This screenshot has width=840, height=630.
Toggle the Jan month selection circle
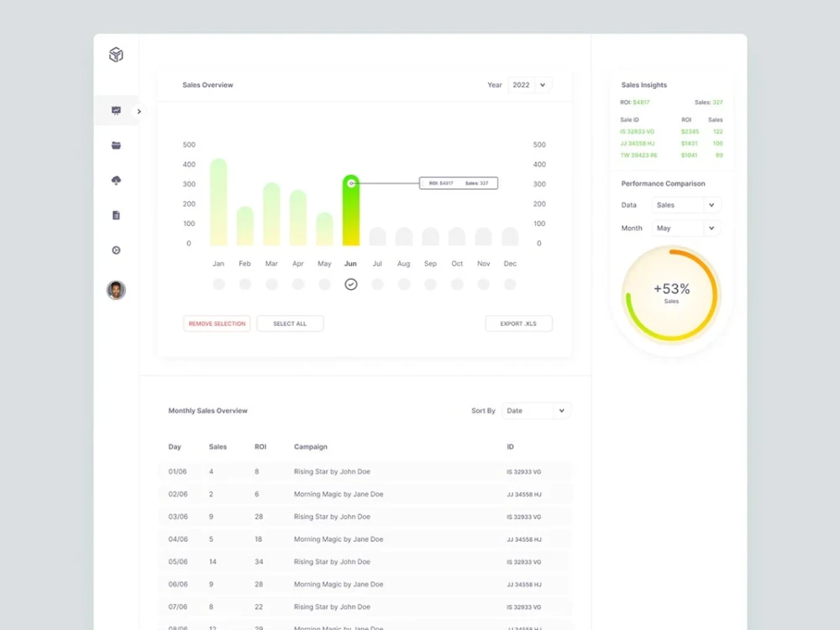tap(218, 284)
